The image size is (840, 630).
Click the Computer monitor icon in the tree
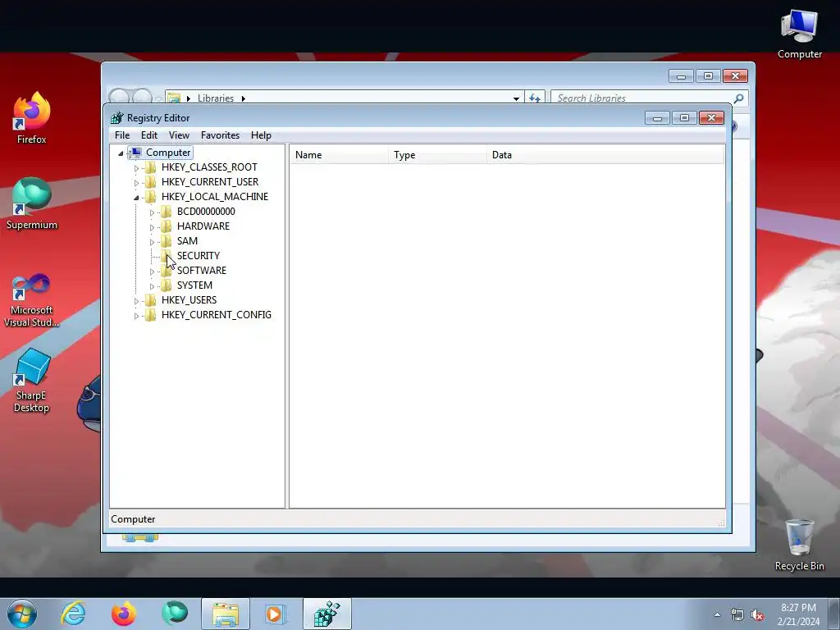(x=136, y=153)
